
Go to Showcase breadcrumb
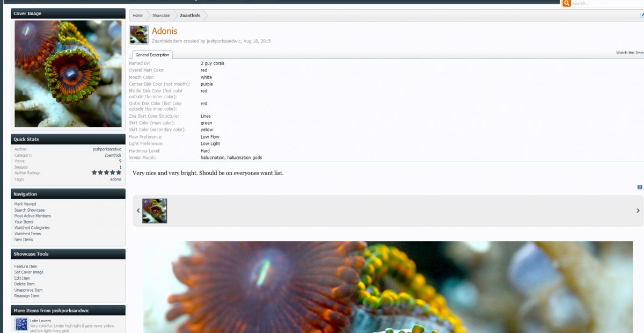click(x=161, y=16)
